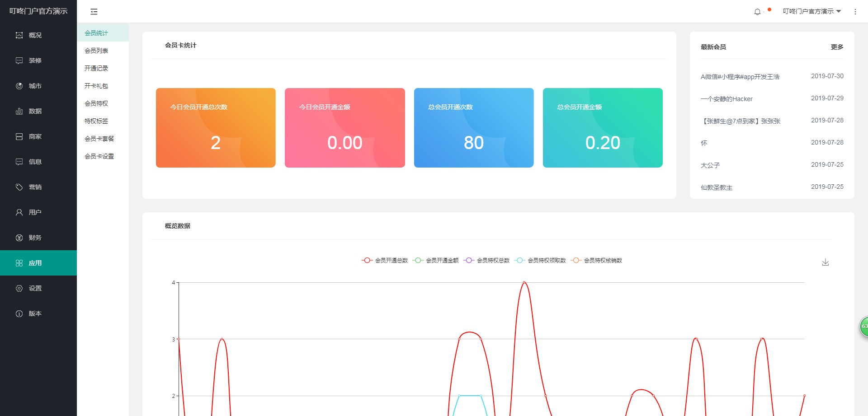Click the 应用 apps grid icon
Viewport: 868px width, 416px height.
[x=19, y=263]
